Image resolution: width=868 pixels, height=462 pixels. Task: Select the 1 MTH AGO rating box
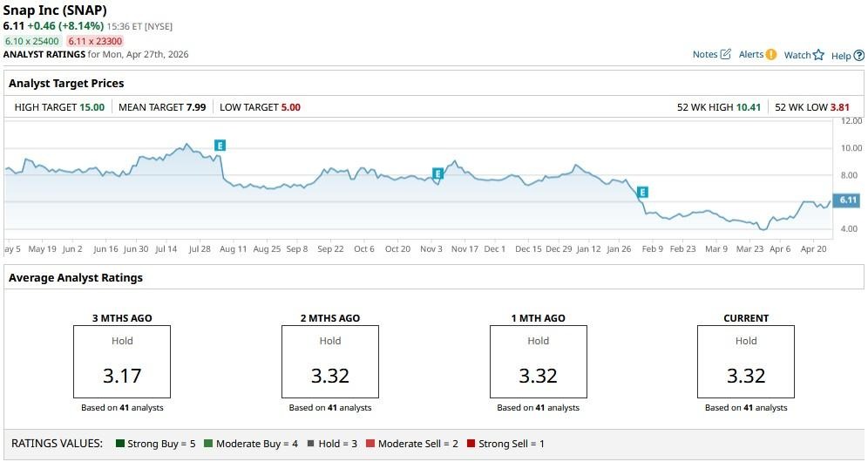coord(538,362)
